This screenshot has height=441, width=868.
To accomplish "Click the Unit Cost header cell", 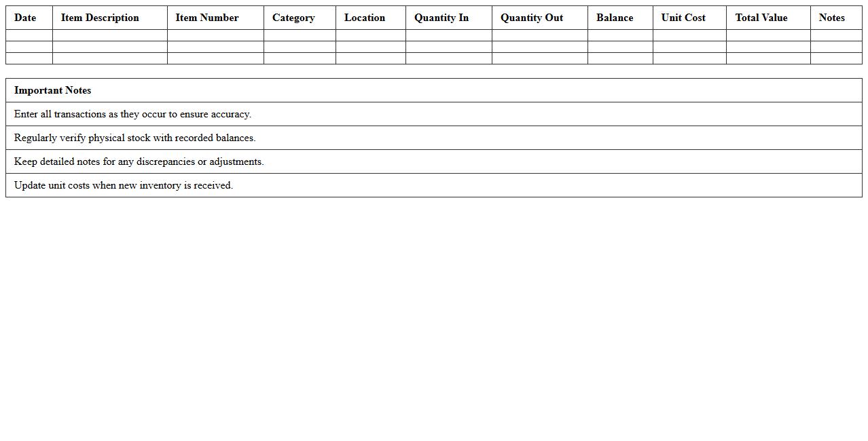I will 683,18.
